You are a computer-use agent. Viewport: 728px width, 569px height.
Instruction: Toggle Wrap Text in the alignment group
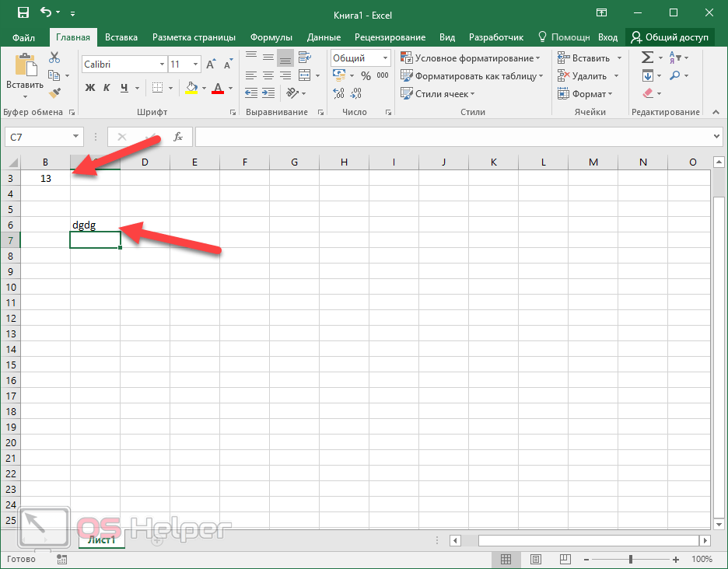(x=305, y=58)
